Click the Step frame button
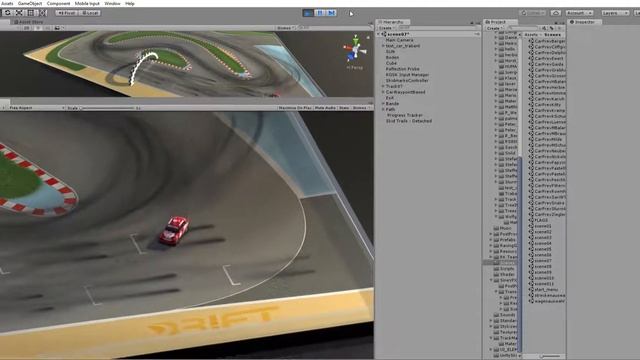640x360 pixels. [x=331, y=13]
